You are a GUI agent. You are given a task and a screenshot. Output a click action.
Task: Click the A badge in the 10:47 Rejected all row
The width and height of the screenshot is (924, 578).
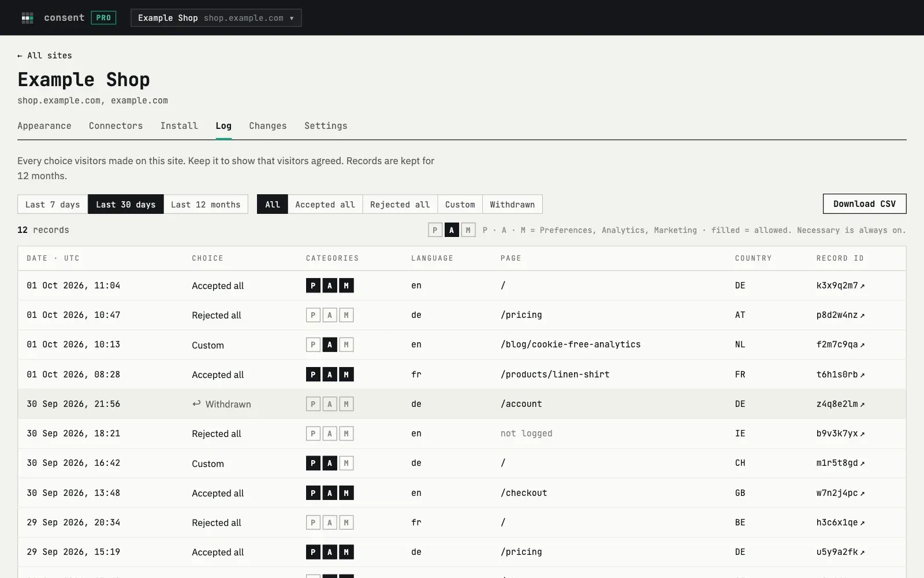pyautogui.click(x=330, y=315)
